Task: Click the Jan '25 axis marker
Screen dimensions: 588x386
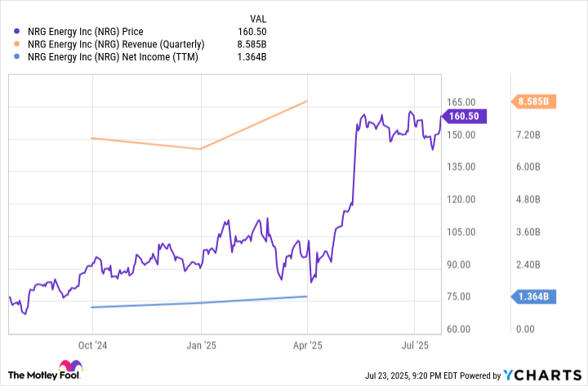Action: tap(202, 345)
